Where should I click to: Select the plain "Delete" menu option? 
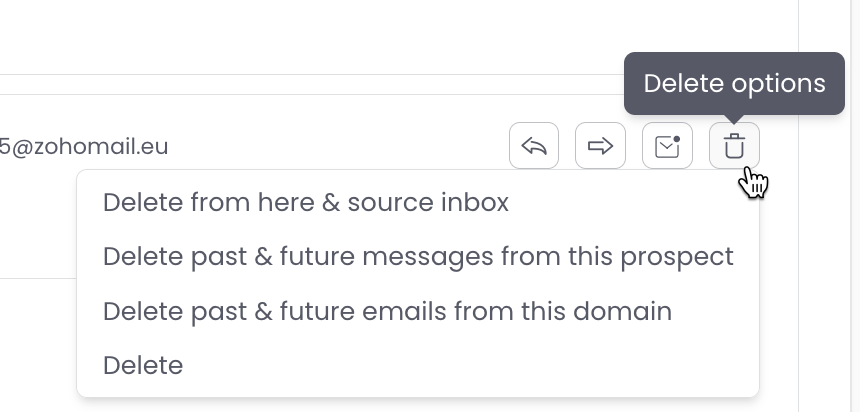pyautogui.click(x=143, y=365)
